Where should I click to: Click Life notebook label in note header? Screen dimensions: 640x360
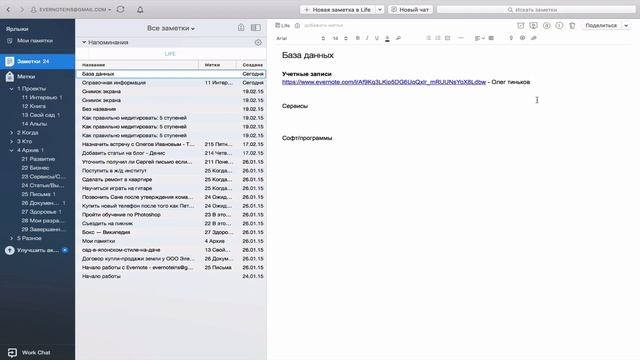[282, 25]
